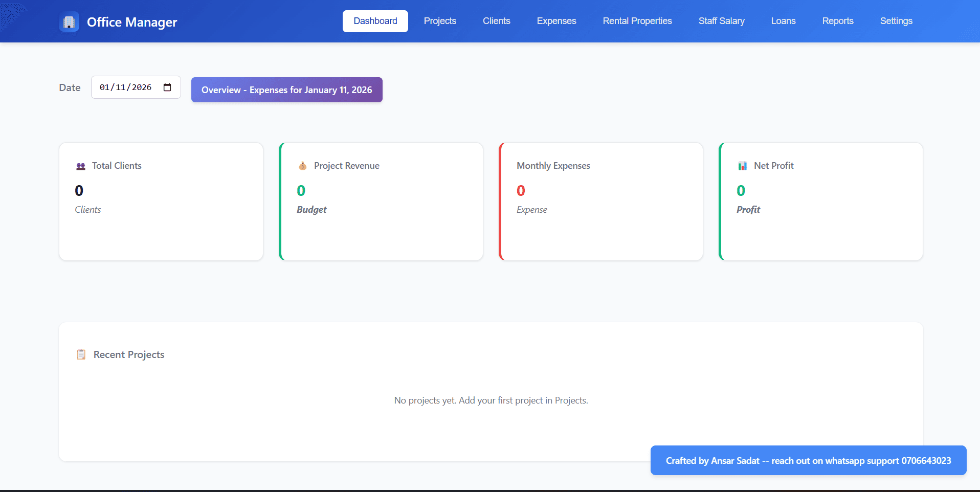Click the 0 value in Total Clients card

pyautogui.click(x=79, y=191)
